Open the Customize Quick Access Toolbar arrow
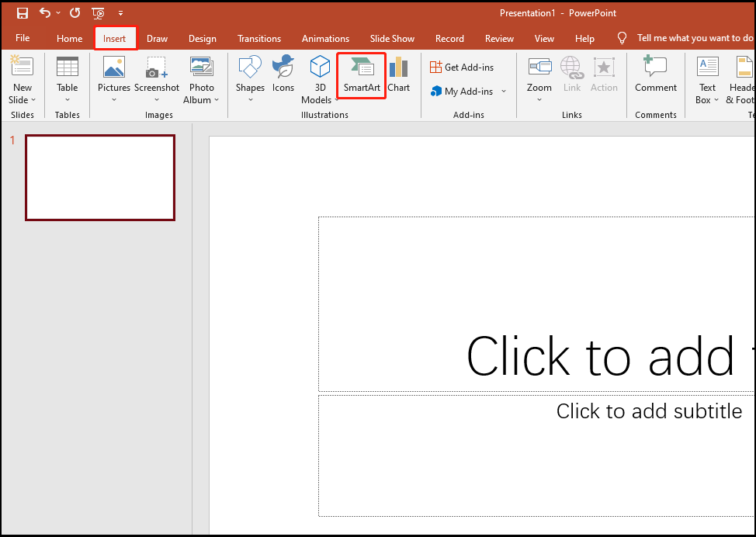The height and width of the screenshot is (537, 756). coord(120,13)
